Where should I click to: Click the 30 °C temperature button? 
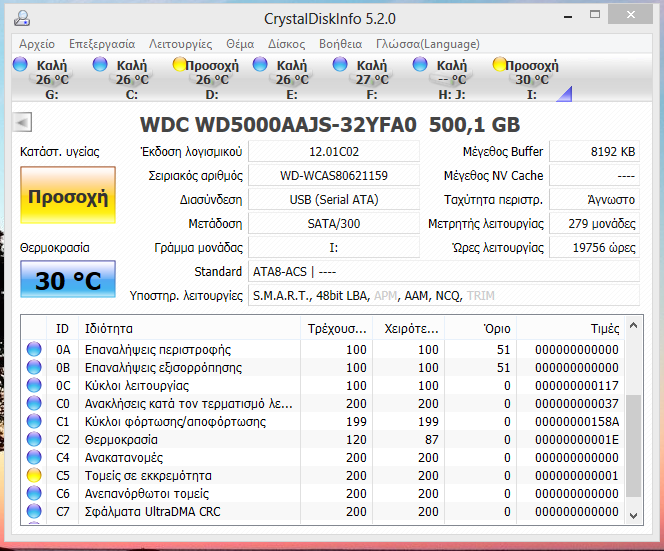pyautogui.click(x=68, y=279)
